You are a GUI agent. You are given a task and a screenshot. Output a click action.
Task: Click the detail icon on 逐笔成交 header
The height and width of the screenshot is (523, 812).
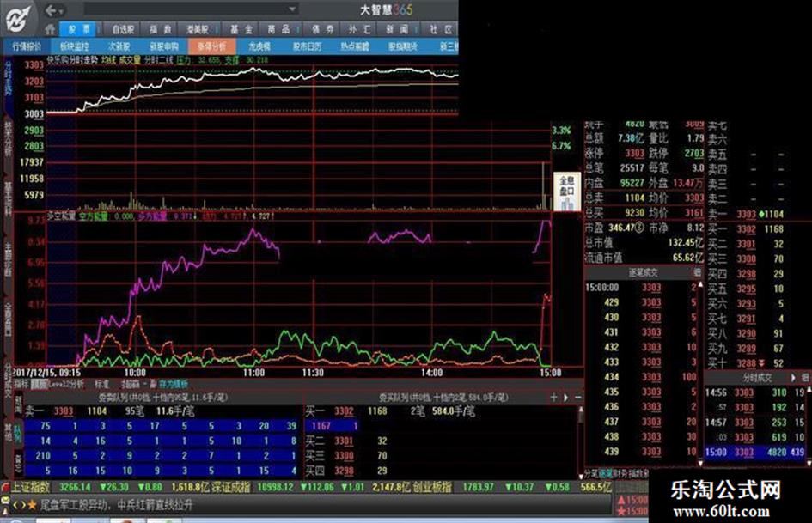pos(698,272)
